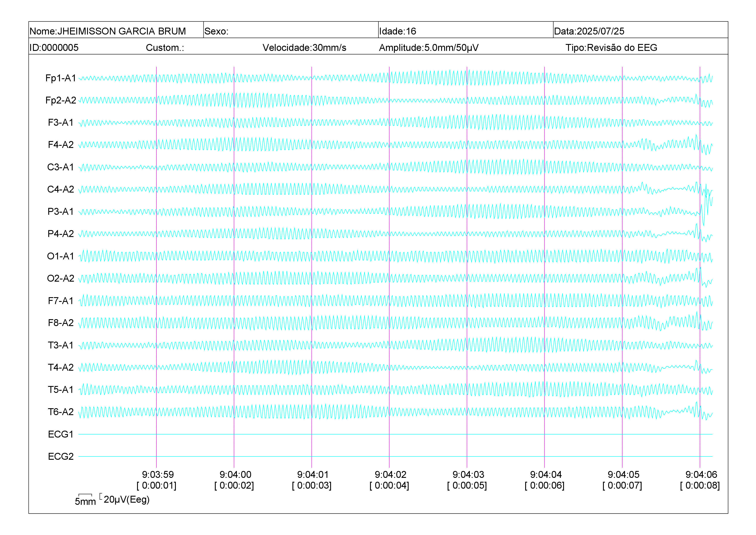
Task: Click the elapsed time [ 0:00:08] label
Action: pyautogui.click(x=700, y=486)
